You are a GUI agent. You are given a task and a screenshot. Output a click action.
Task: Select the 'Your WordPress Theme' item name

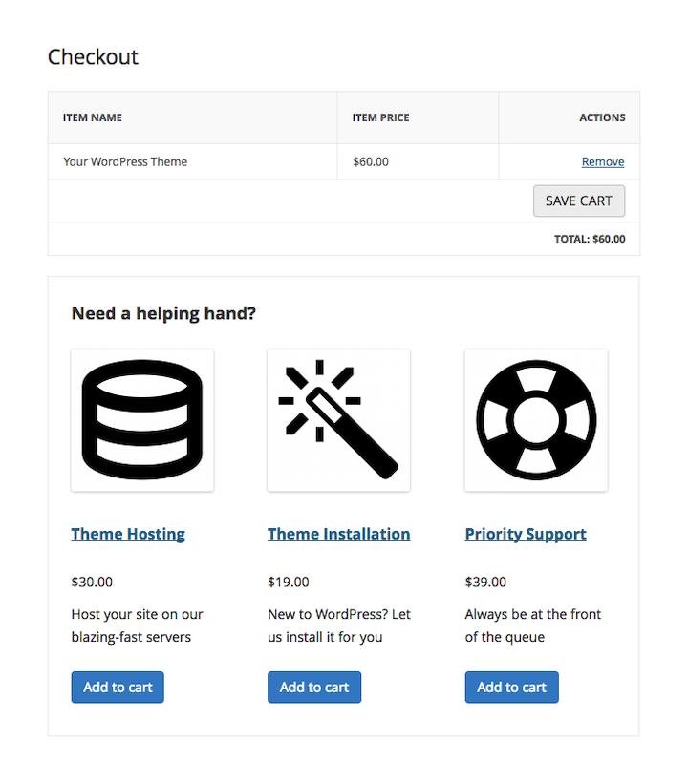[x=125, y=162]
